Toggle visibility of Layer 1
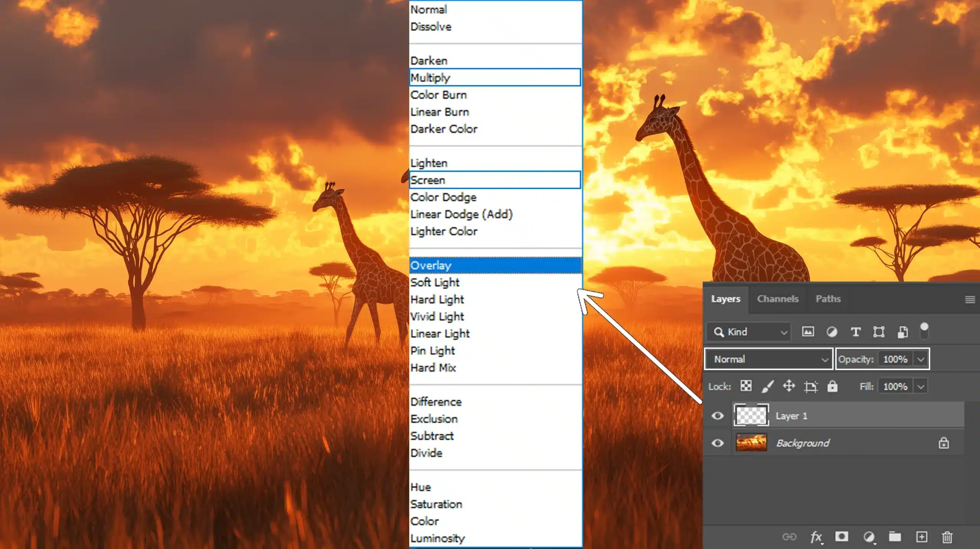The height and width of the screenshot is (549, 980). (717, 415)
